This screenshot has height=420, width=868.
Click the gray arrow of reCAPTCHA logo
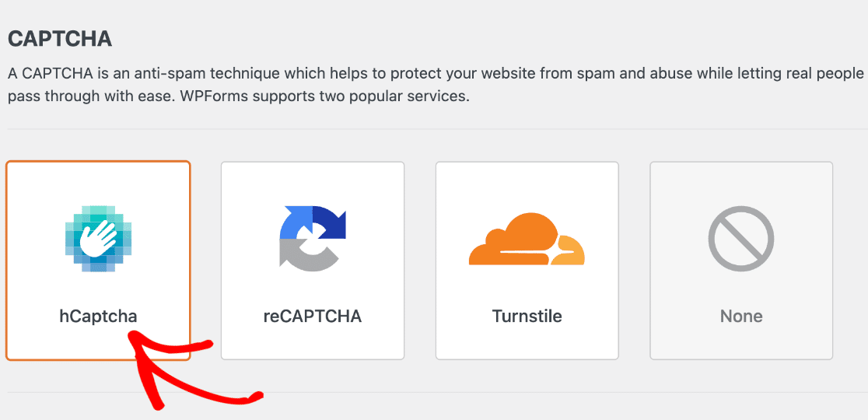[308, 255]
